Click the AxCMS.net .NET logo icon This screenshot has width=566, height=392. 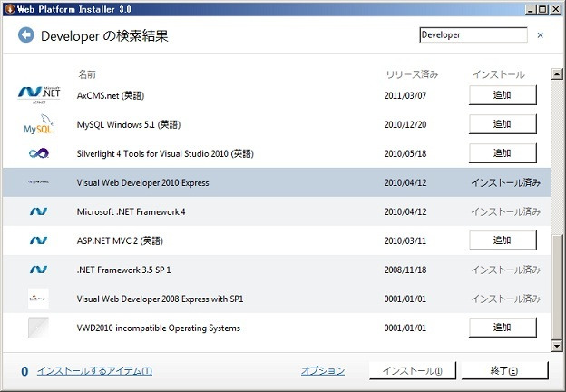(39, 95)
